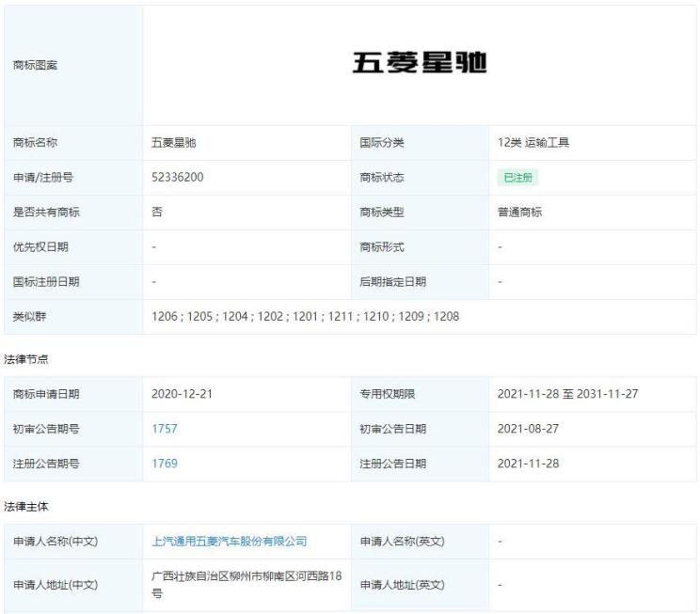
Task: Open registration announcement issue 1769
Action: 165,464
